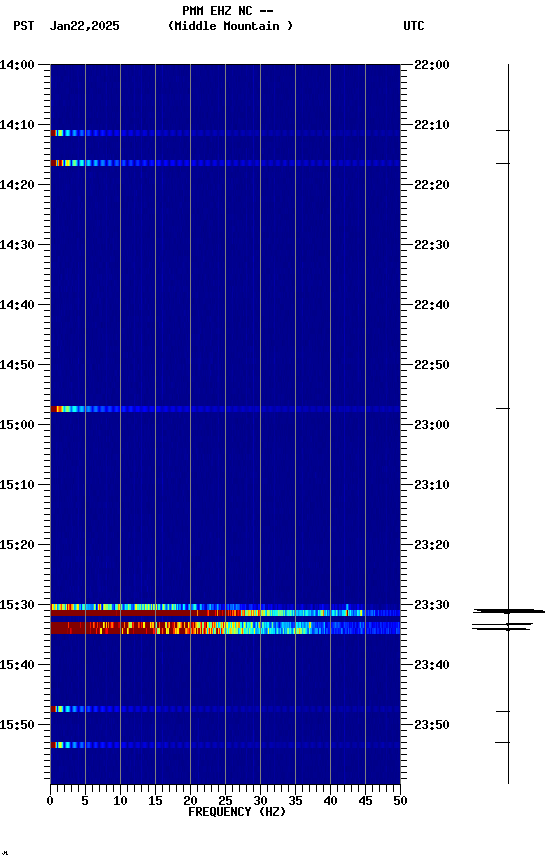Viewport: 552px width, 864px height.
Task: Click the spectrogram event band near 14:11
Action: pos(225,133)
